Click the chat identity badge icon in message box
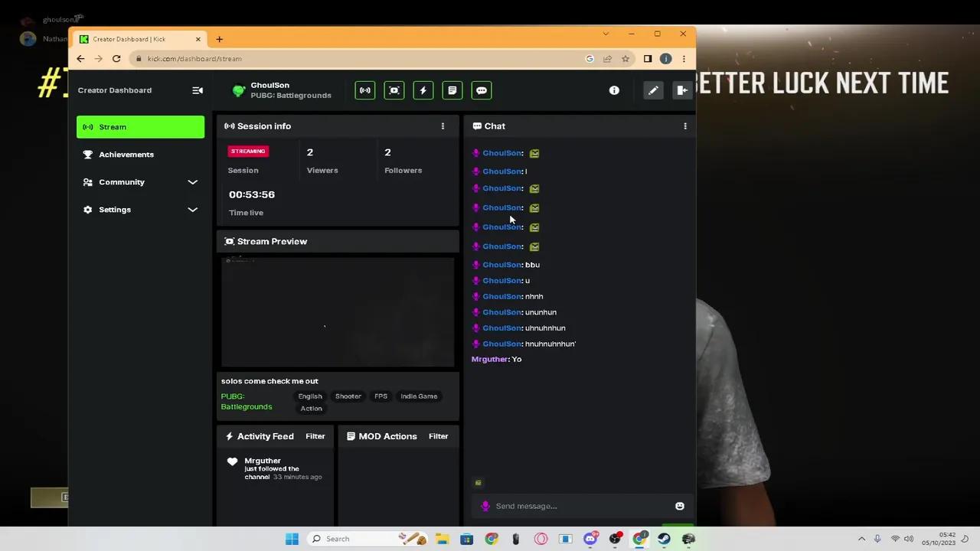Image resolution: width=980 pixels, height=551 pixels. coord(485,506)
